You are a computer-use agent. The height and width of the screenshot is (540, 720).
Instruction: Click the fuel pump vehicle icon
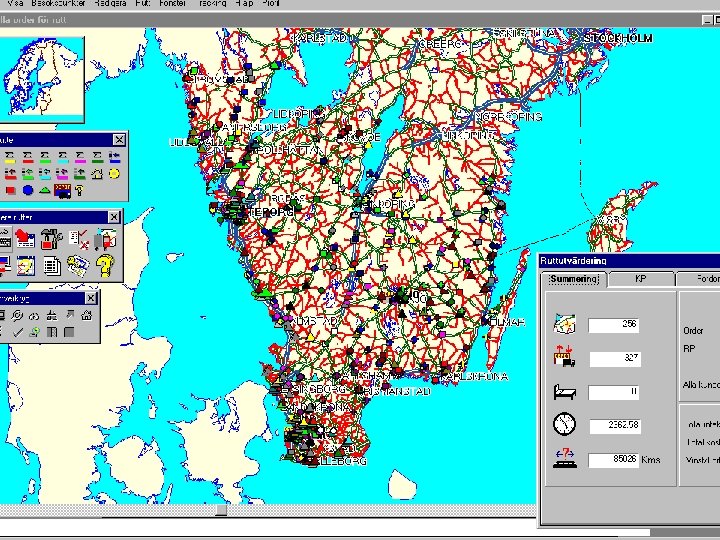point(105,239)
